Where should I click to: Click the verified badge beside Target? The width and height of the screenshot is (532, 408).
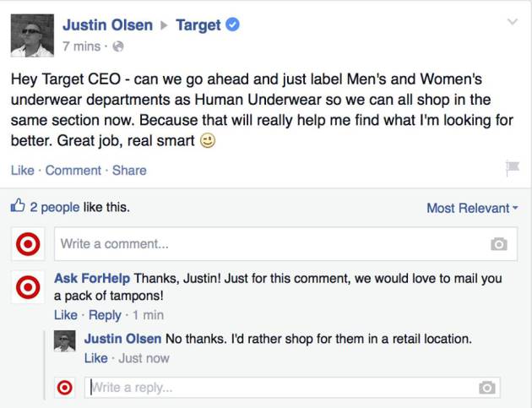click(232, 25)
